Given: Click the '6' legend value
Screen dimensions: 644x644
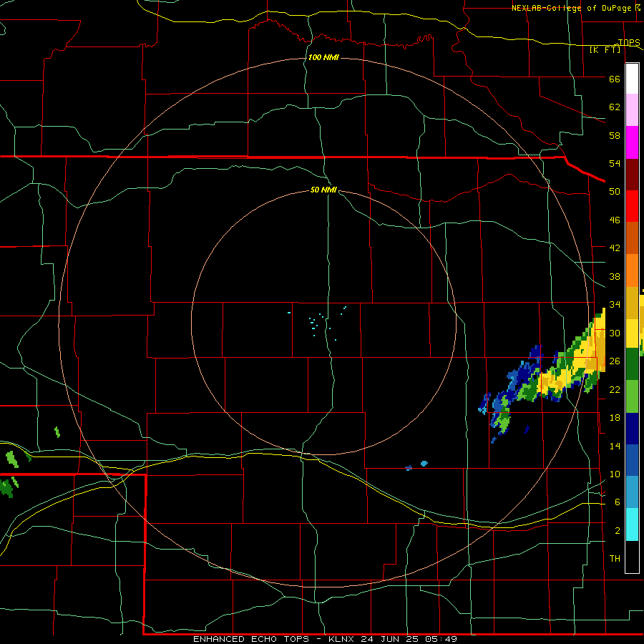Looking at the screenshot, I should pyautogui.click(x=618, y=502).
